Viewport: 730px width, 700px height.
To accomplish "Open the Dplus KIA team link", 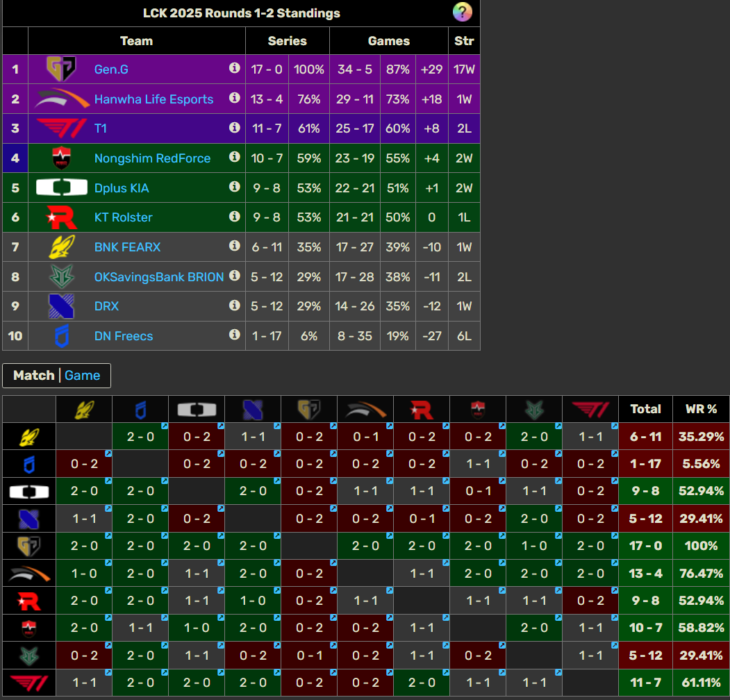I will (122, 188).
